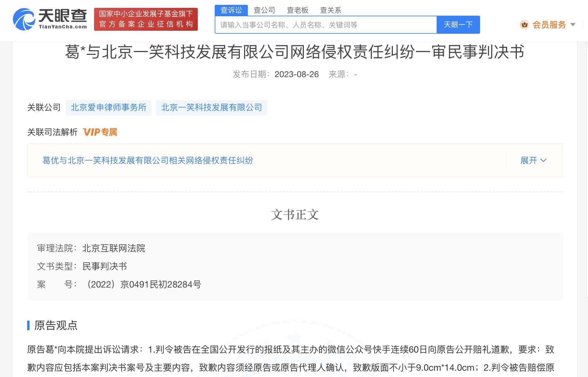Screen dimensions: 588x377
Task: Click the 原告观点 section heading
Action: point(56,325)
